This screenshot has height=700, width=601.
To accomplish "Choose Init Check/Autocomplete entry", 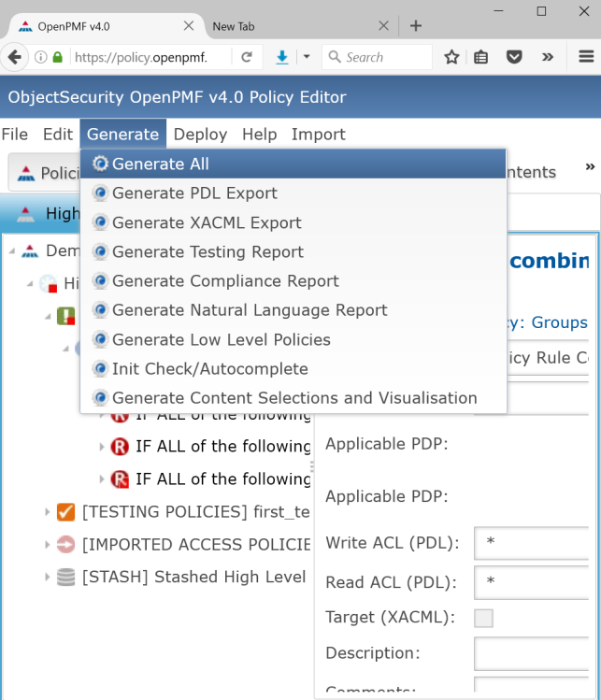I will (293, 369).
